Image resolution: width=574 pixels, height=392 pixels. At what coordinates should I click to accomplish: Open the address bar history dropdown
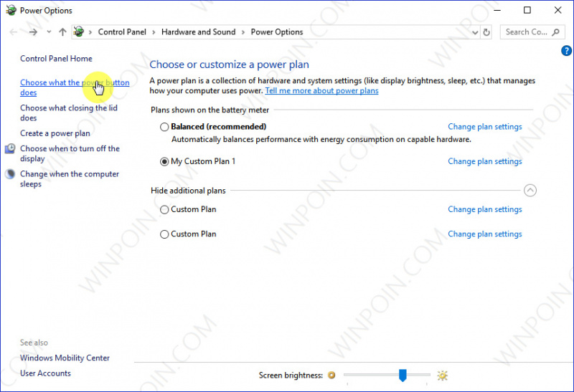[475, 32]
